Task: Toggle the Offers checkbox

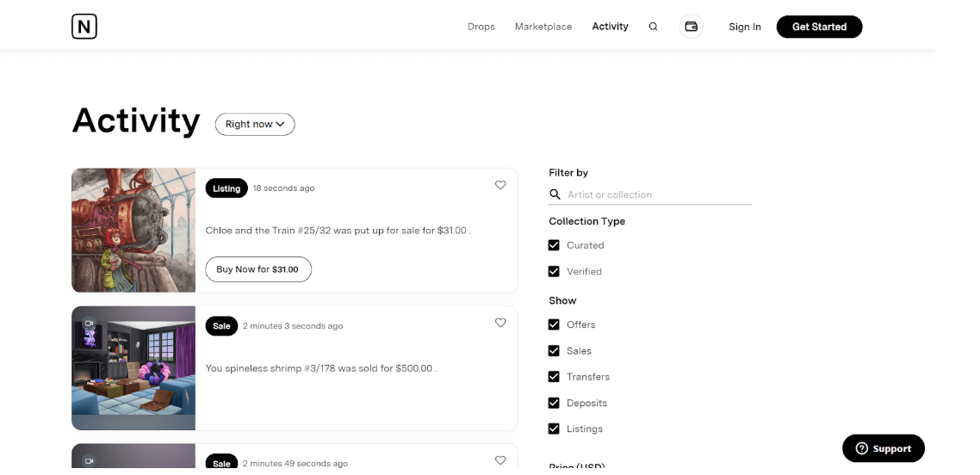Action: tap(554, 324)
